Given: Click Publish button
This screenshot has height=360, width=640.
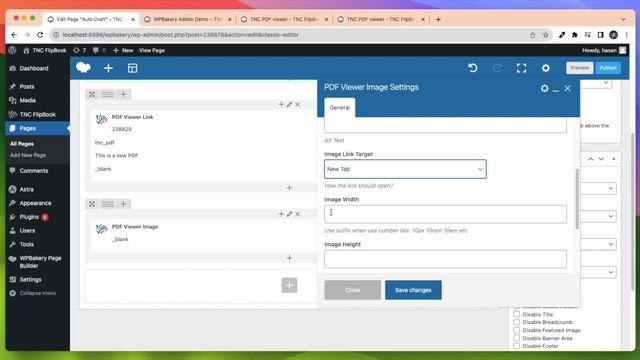Looking at the screenshot, I should 608,68.
